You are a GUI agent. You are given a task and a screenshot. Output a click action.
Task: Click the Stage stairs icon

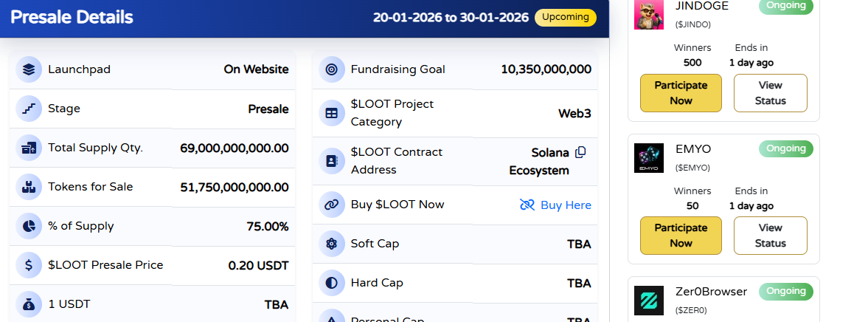pos(29,109)
